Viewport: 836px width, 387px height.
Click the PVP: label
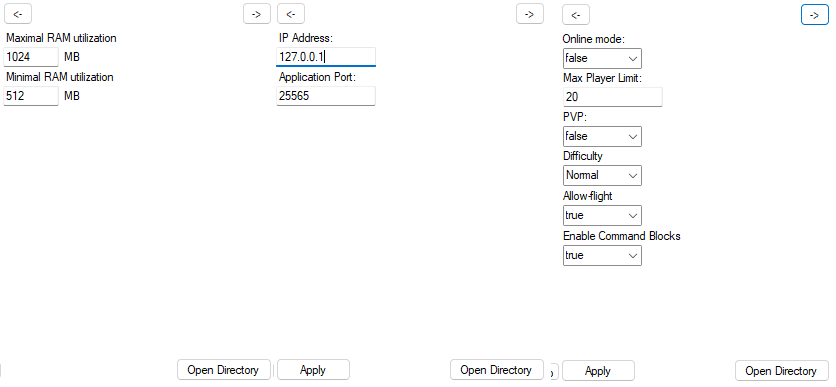point(575,118)
